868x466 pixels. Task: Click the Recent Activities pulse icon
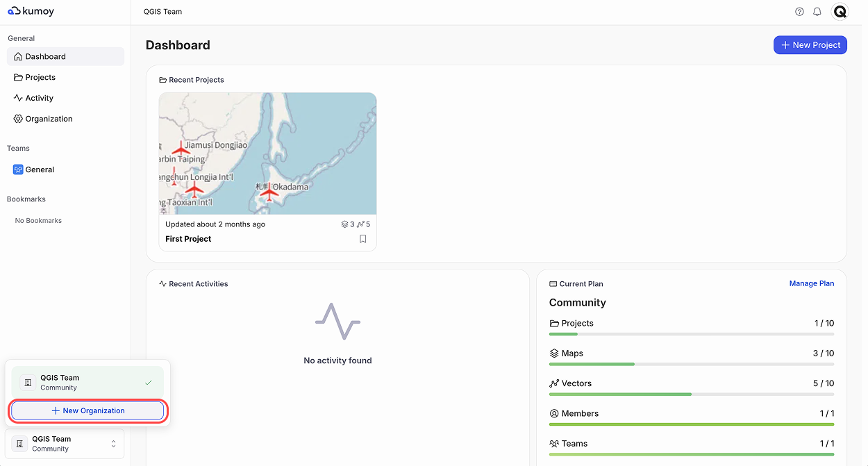tap(163, 284)
